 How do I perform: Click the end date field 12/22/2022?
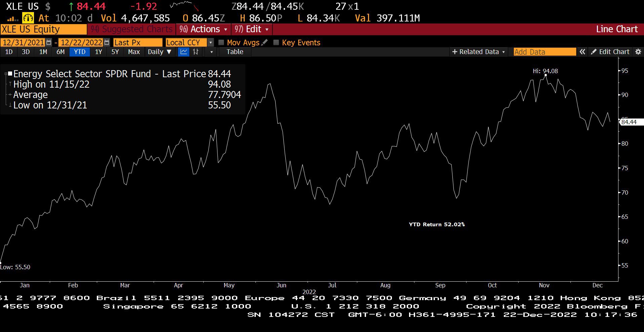[81, 43]
